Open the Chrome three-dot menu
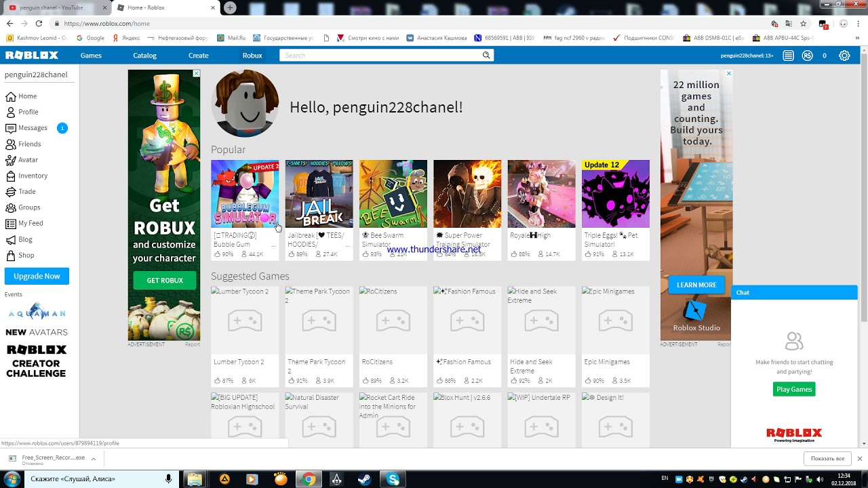868x488 pixels. coord(857,23)
